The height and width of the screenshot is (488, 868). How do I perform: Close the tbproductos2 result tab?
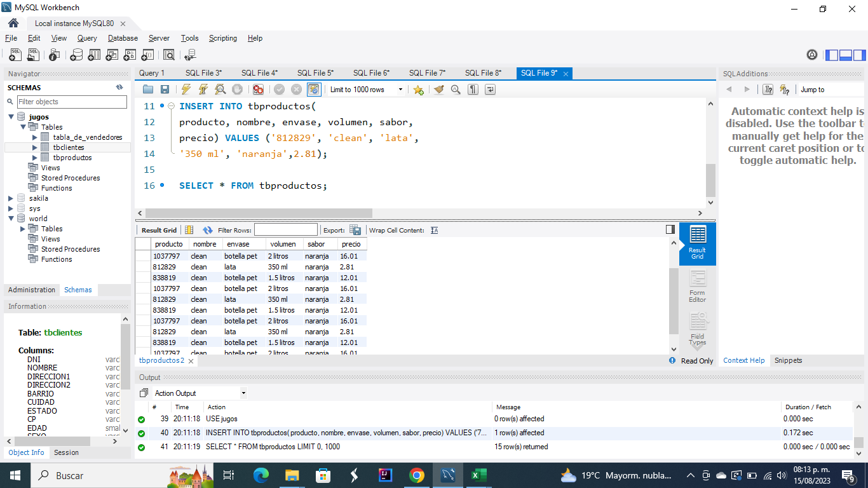point(191,361)
